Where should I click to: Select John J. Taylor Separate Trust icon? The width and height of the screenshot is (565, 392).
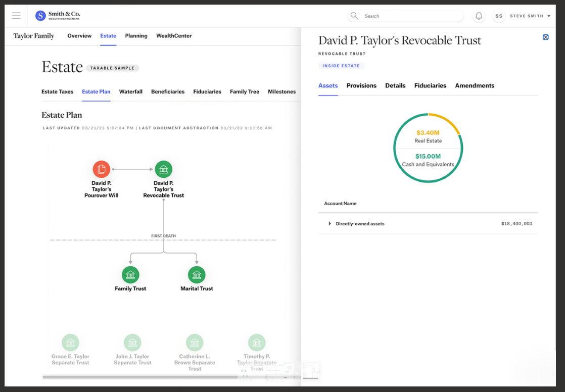pos(132,342)
